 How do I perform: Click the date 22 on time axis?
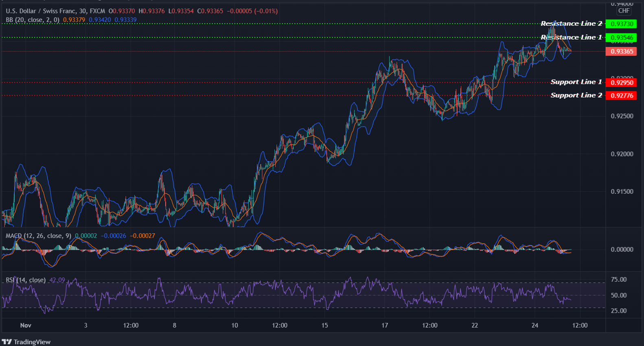coord(475,325)
